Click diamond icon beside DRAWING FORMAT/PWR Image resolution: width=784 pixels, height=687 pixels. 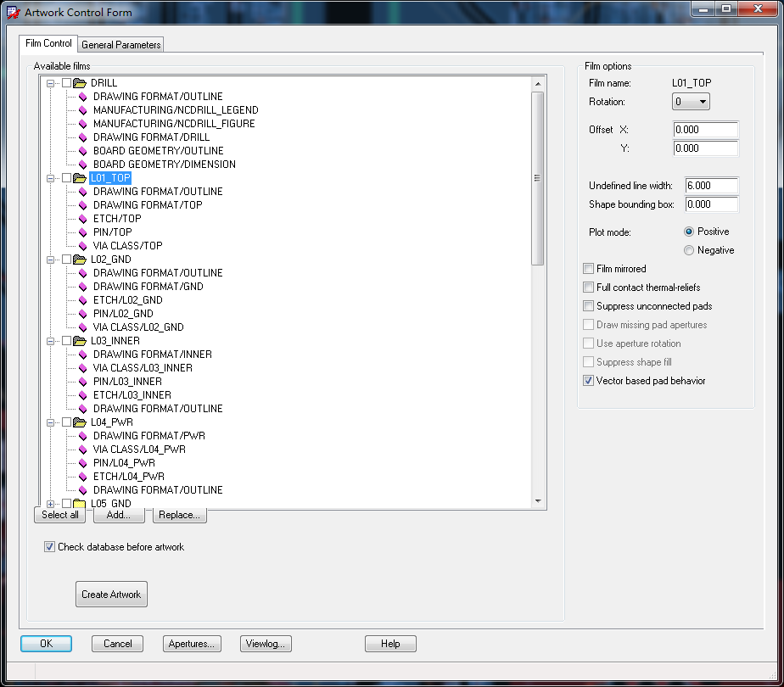pyautogui.click(x=83, y=436)
